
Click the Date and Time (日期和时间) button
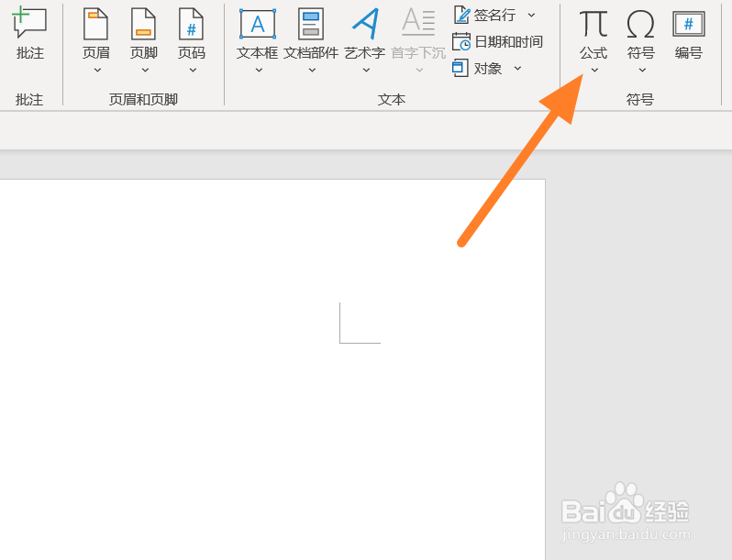(x=498, y=42)
